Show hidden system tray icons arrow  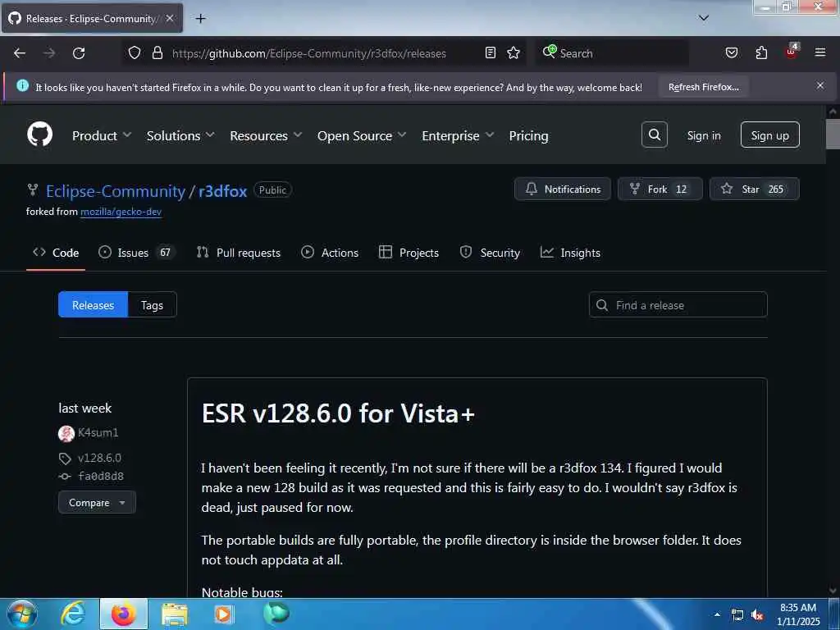(x=717, y=614)
